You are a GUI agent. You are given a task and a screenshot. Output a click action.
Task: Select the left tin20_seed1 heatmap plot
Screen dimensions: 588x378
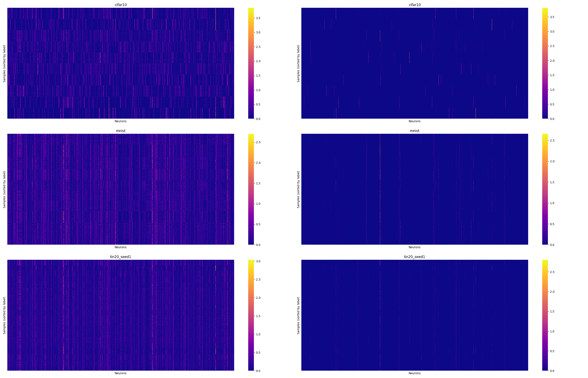(x=121, y=315)
